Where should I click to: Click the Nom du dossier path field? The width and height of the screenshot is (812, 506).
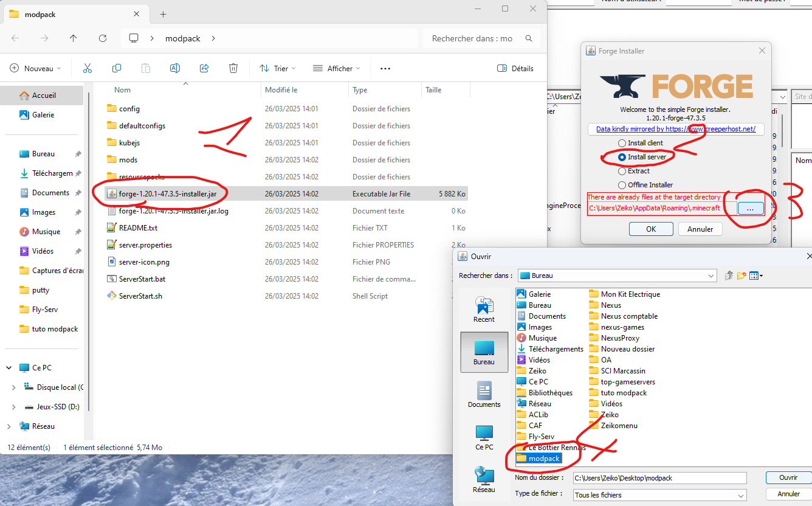[659, 478]
